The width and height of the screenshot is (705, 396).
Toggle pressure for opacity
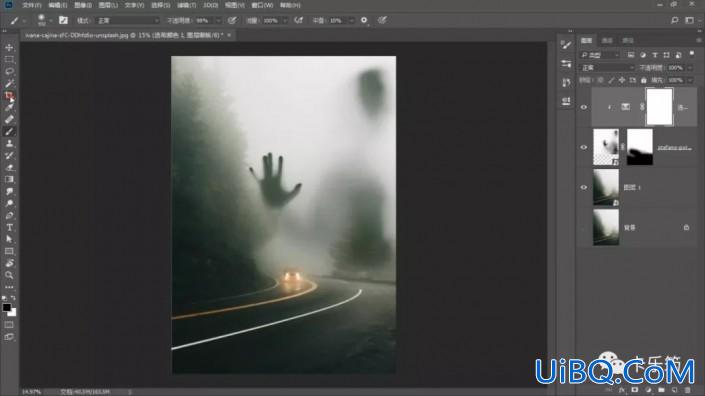pos(232,20)
